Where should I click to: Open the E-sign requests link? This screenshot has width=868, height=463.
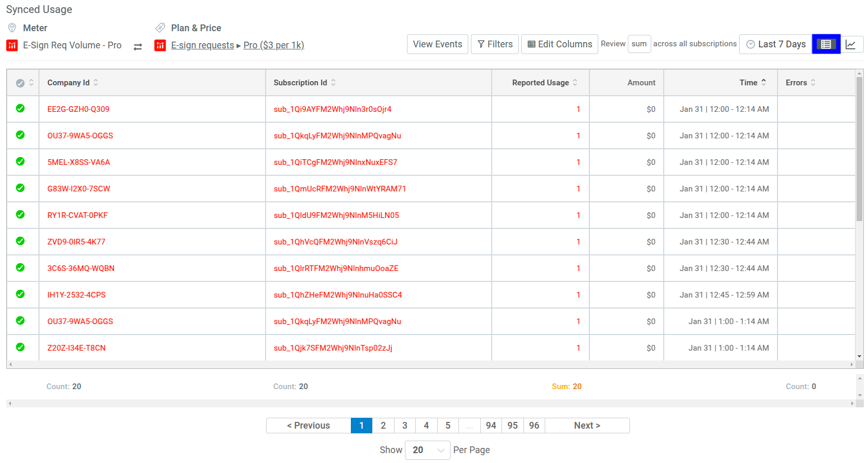pos(203,45)
